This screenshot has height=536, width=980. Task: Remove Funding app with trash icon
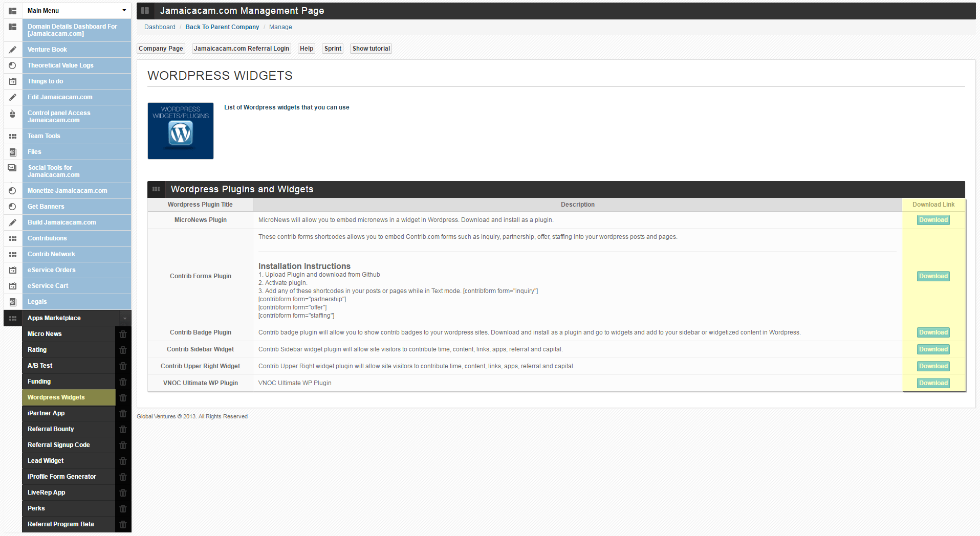[x=123, y=382]
